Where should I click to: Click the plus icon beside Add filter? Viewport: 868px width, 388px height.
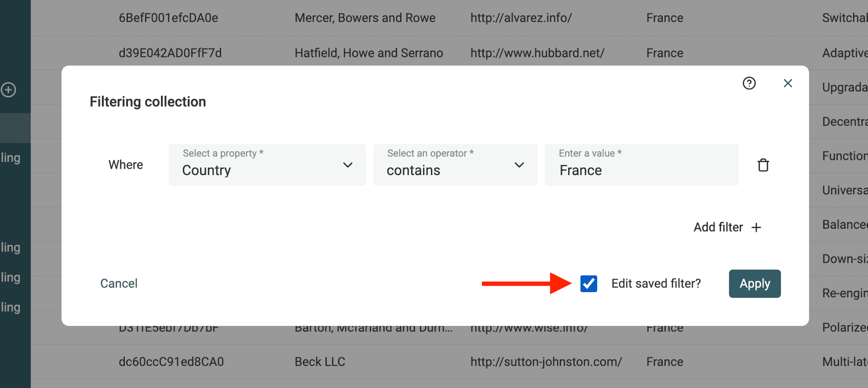756,227
